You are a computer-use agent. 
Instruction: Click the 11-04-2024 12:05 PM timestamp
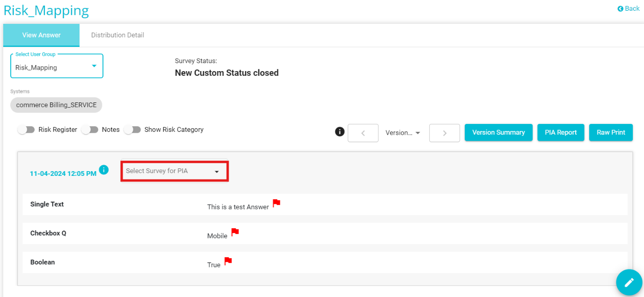(x=63, y=174)
